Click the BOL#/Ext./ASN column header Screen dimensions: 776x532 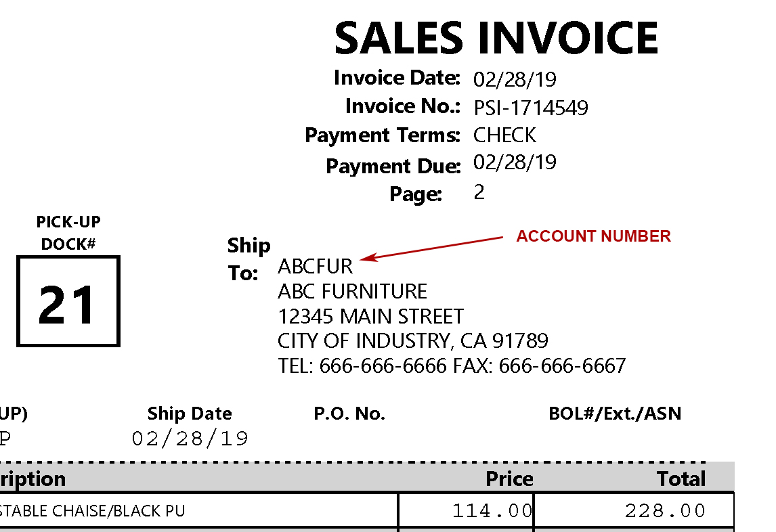615,414
